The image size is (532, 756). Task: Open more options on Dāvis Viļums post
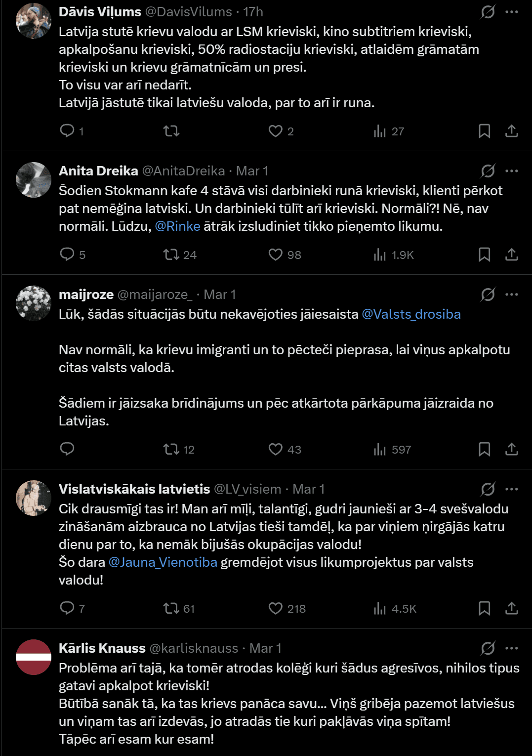(x=511, y=11)
